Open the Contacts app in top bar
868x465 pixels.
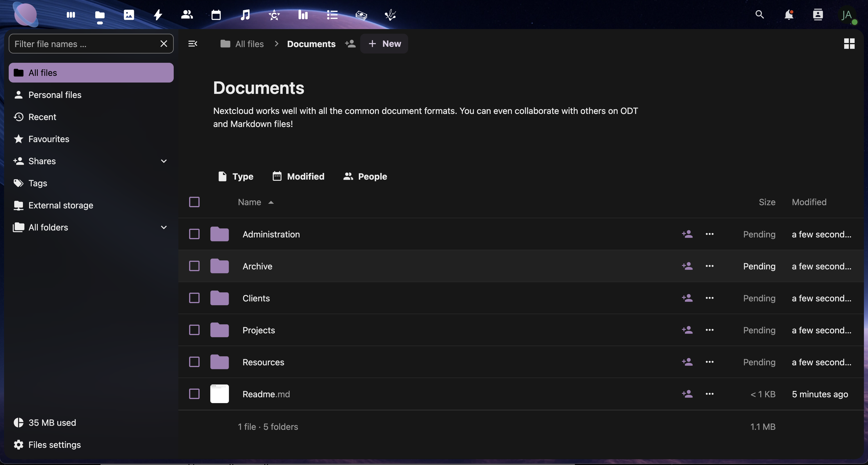click(187, 15)
